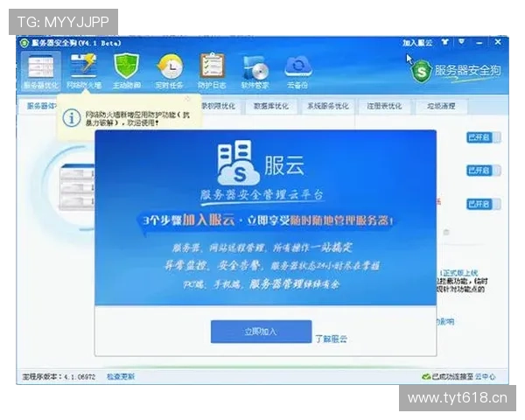
Task: Expand the title bar dropdown menu arrow
Action: coord(462,42)
